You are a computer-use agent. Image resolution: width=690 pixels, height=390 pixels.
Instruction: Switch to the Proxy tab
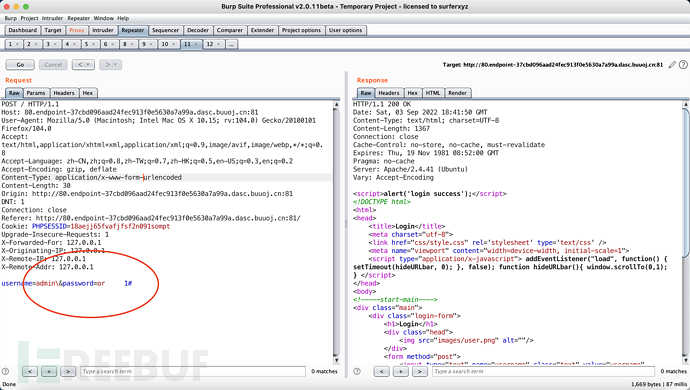click(x=77, y=30)
